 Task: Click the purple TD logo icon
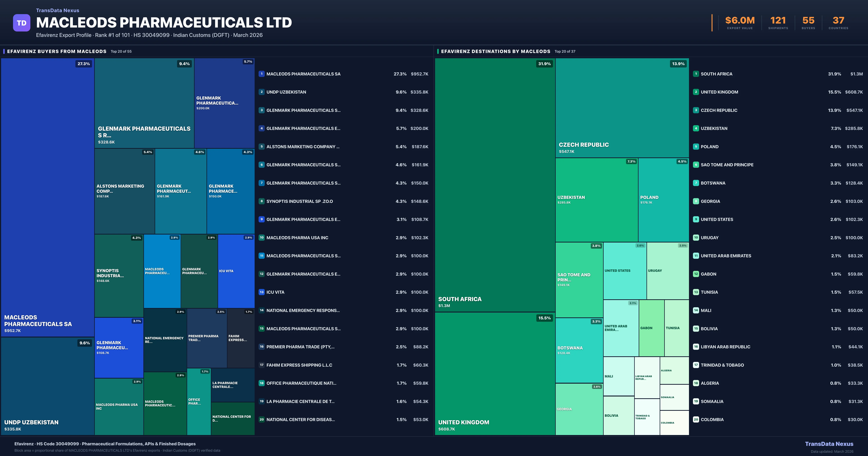click(x=22, y=23)
